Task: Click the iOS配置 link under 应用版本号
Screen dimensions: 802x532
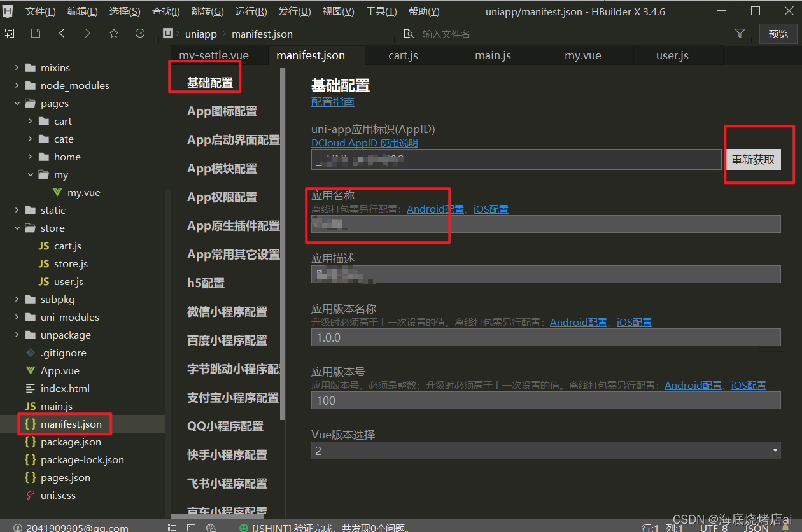Action: (749, 385)
